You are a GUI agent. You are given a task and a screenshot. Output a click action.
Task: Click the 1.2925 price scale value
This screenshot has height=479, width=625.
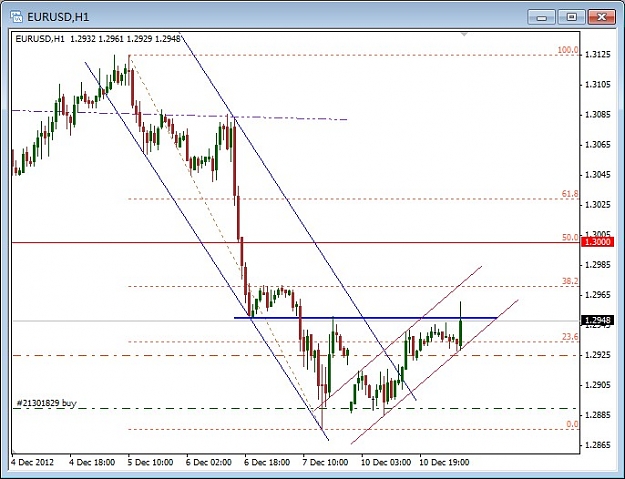point(597,355)
